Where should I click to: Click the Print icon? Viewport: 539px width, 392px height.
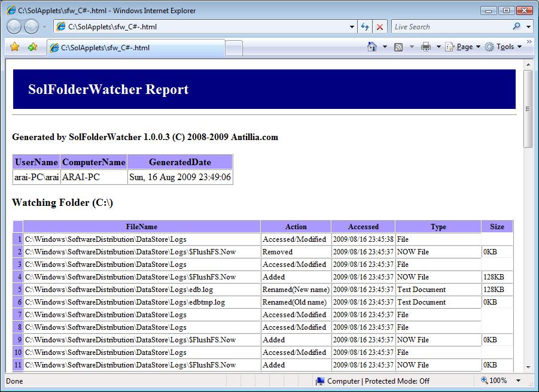[426, 47]
